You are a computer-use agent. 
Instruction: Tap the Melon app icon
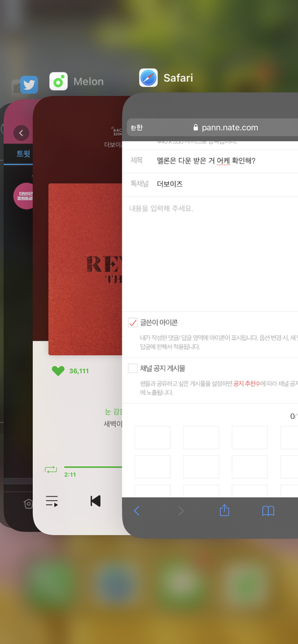pyautogui.click(x=58, y=81)
